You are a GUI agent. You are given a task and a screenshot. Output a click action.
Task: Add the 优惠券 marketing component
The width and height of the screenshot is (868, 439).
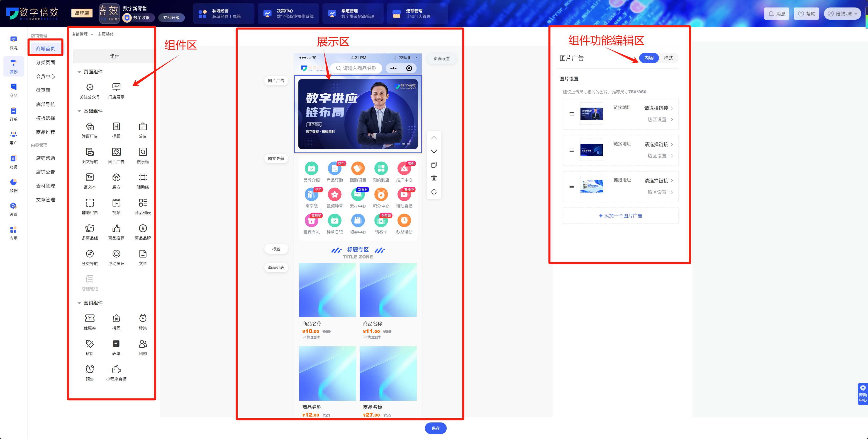pos(90,322)
